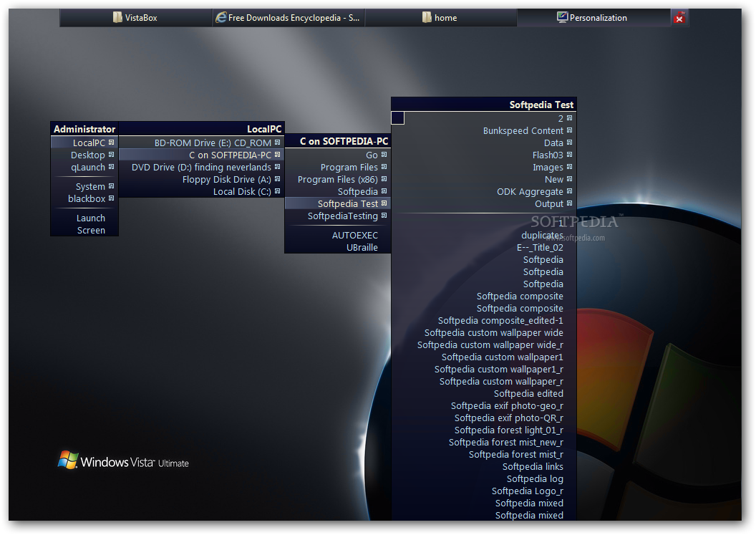Open LocalPC submenu in Administrator menu
This screenshot has width=756, height=535.
coord(84,143)
